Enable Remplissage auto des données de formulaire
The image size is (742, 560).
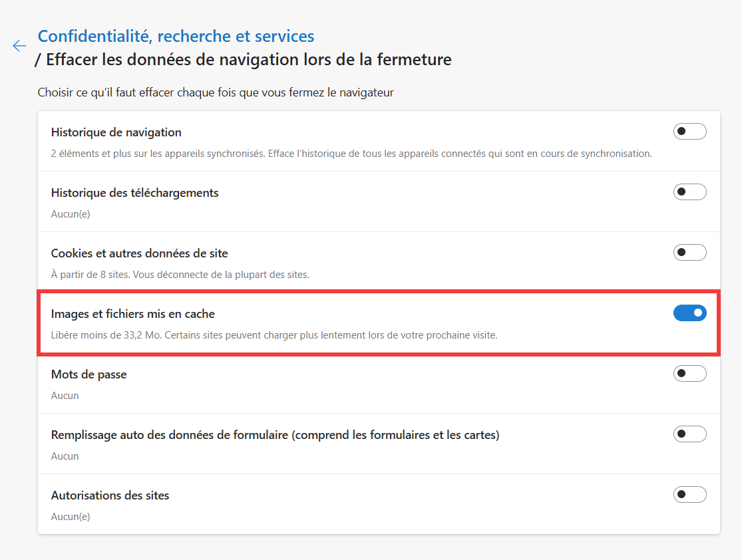689,434
